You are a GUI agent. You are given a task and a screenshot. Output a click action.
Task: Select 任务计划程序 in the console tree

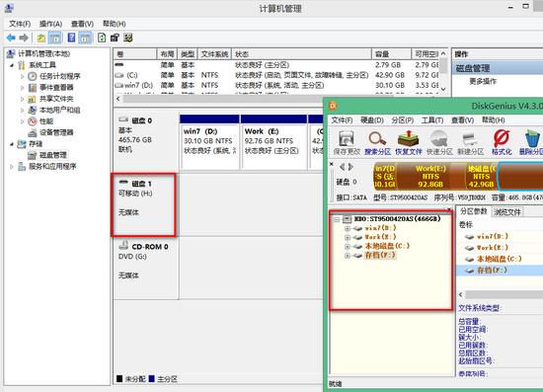point(59,76)
